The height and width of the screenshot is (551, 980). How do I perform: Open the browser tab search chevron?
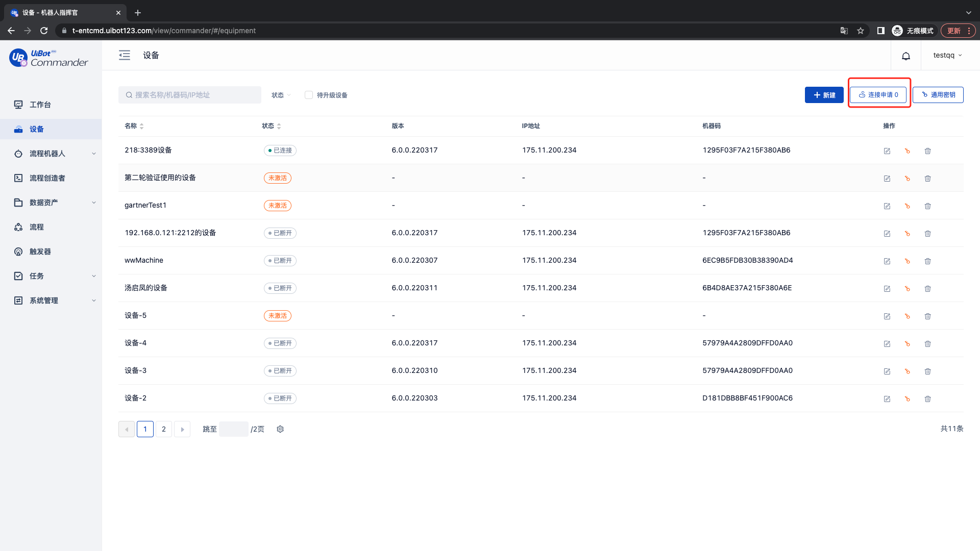coord(968,13)
